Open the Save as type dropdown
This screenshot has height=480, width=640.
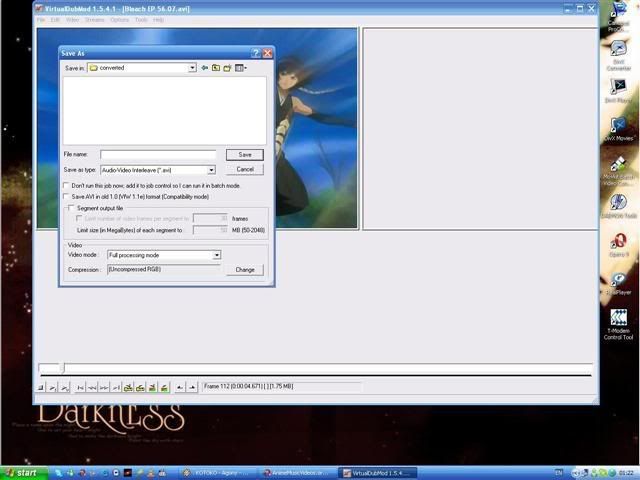(211, 170)
